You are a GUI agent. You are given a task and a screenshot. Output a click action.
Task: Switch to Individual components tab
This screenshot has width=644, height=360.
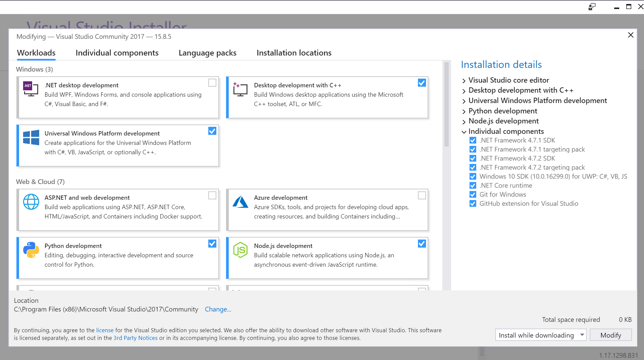(x=117, y=53)
